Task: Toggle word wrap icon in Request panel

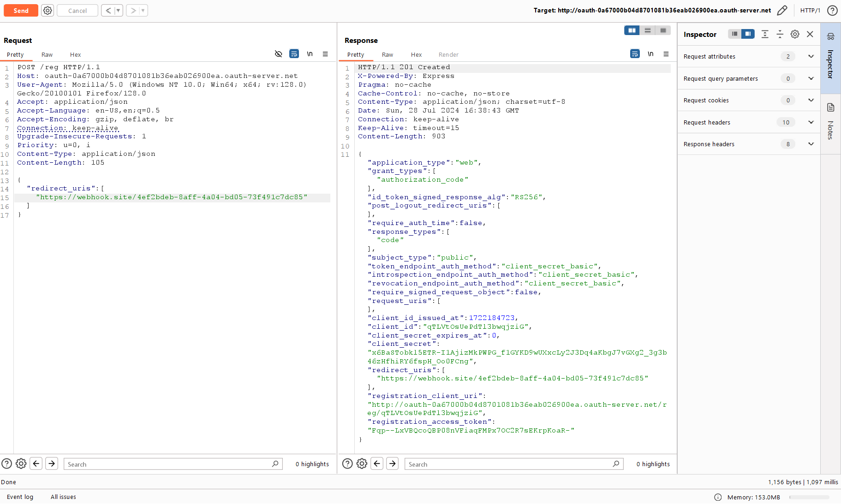Action: [294, 54]
